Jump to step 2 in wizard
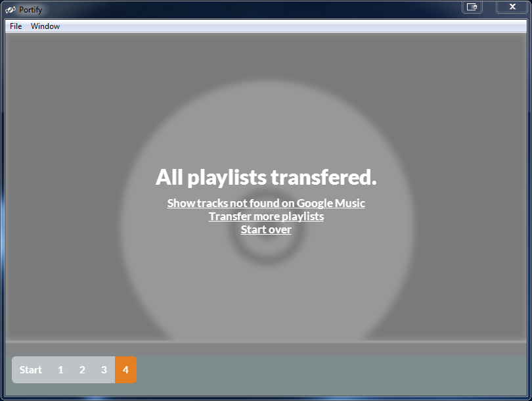This screenshot has height=401, width=532. coord(83,369)
